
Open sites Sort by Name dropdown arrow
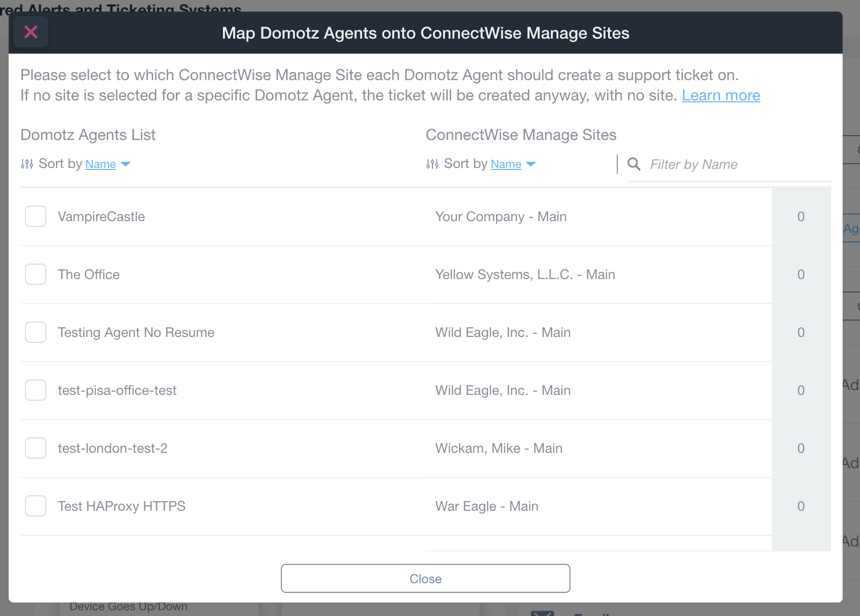pos(531,165)
